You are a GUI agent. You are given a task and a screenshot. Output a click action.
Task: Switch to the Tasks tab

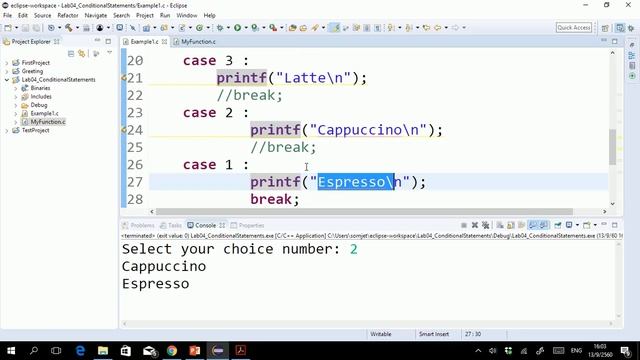point(171,225)
